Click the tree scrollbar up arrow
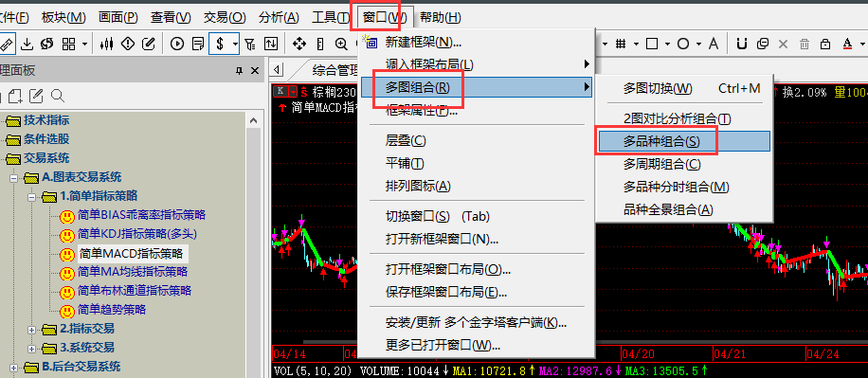Viewport: 868px width, 378px height. 254,120
